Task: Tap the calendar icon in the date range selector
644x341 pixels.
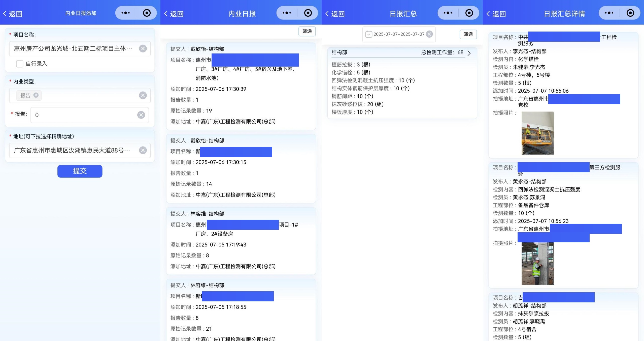Action: coord(368,34)
